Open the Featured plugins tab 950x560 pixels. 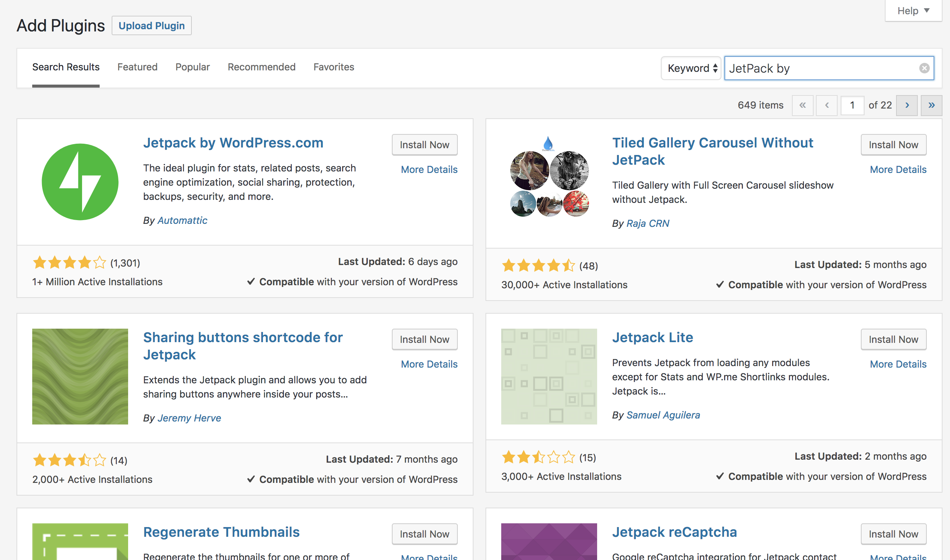coord(137,67)
